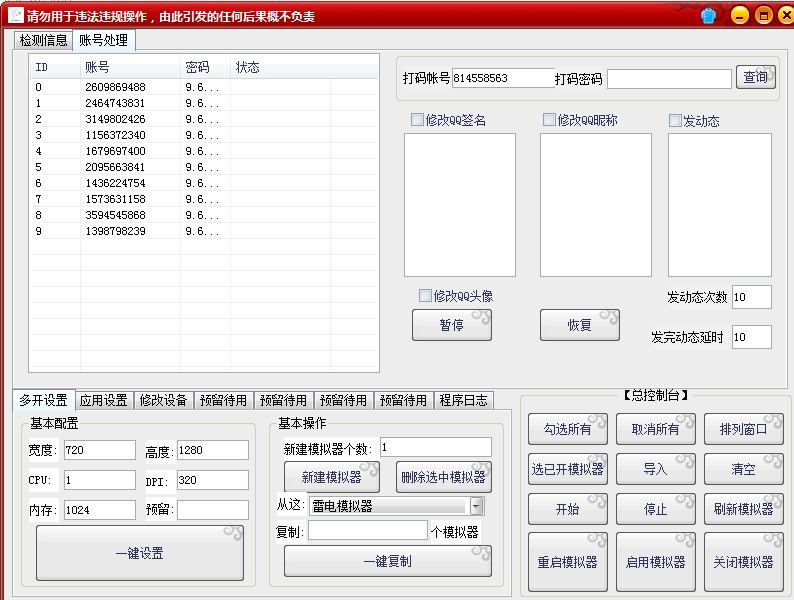This screenshot has width=794, height=600.
Task: Open the 修改设备 tab
Action: click(x=164, y=401)
